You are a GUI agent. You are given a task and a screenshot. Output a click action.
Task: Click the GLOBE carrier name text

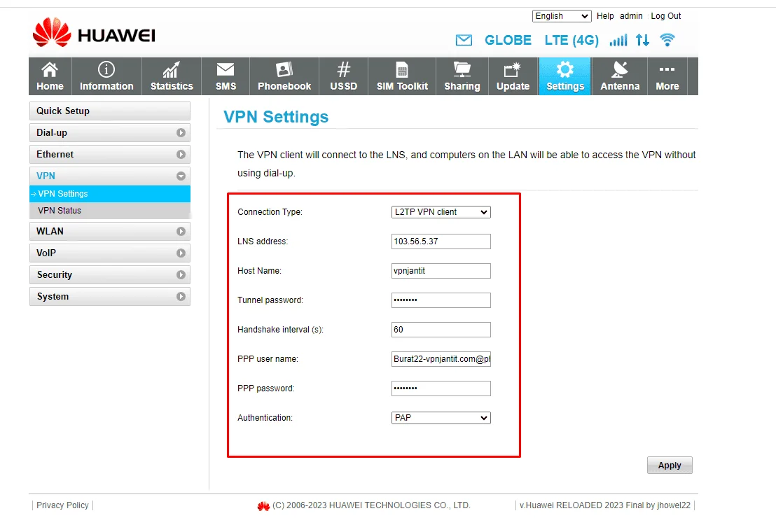tap(508, 40)
